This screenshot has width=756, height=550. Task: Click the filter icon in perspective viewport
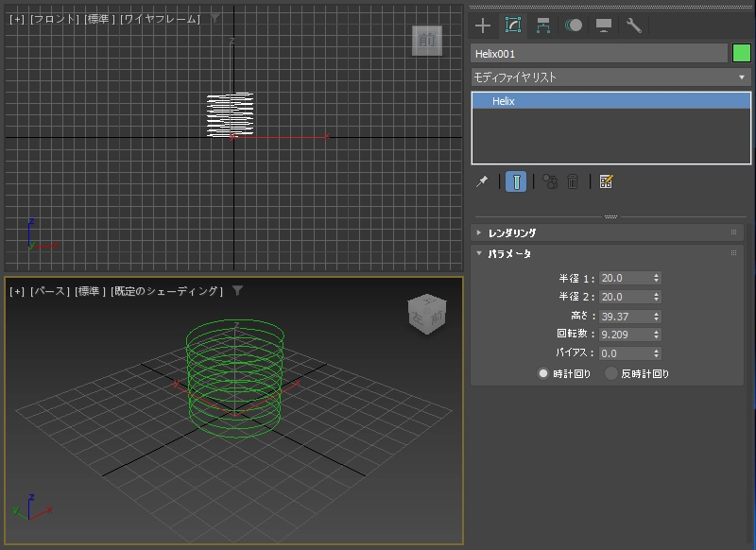click(238, 291)
